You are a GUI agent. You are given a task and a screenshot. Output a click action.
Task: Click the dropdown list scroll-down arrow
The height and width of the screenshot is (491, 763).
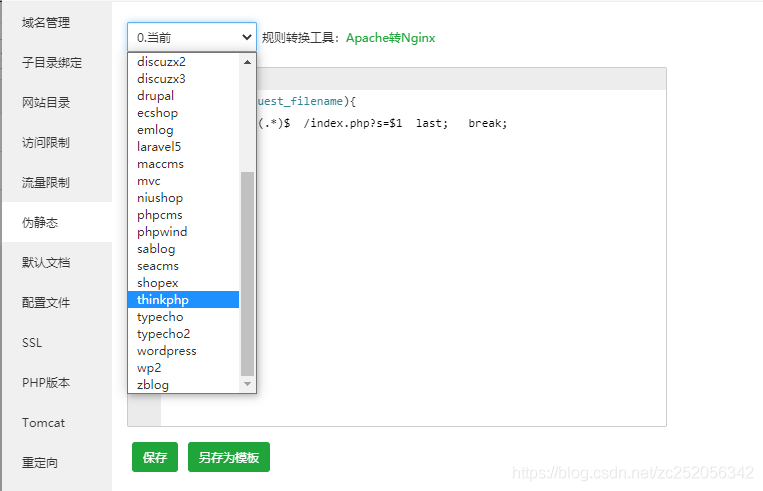[x=247, y=384]
